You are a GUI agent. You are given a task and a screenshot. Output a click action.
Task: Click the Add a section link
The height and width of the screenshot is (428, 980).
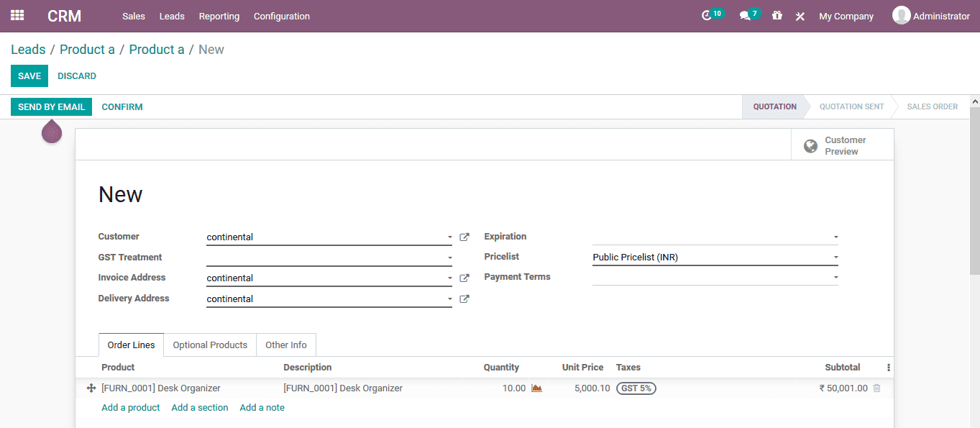pos(199,407)
